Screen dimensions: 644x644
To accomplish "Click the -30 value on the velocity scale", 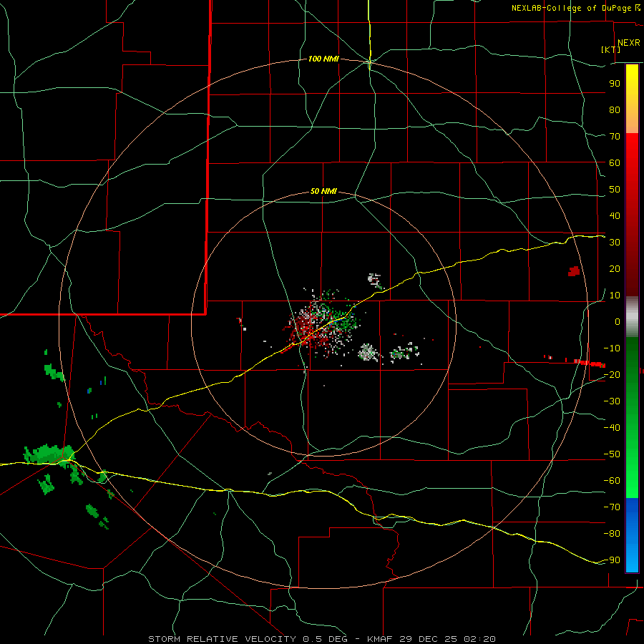I will pyautogui.click(x=612, y=401).
